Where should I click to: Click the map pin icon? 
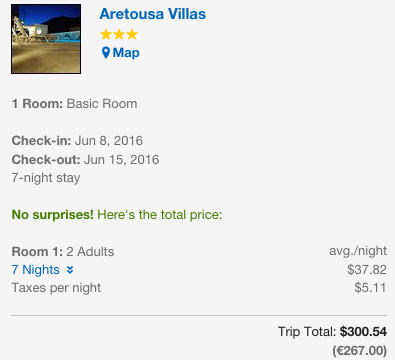pyautogui.click(x=106, y=53)
